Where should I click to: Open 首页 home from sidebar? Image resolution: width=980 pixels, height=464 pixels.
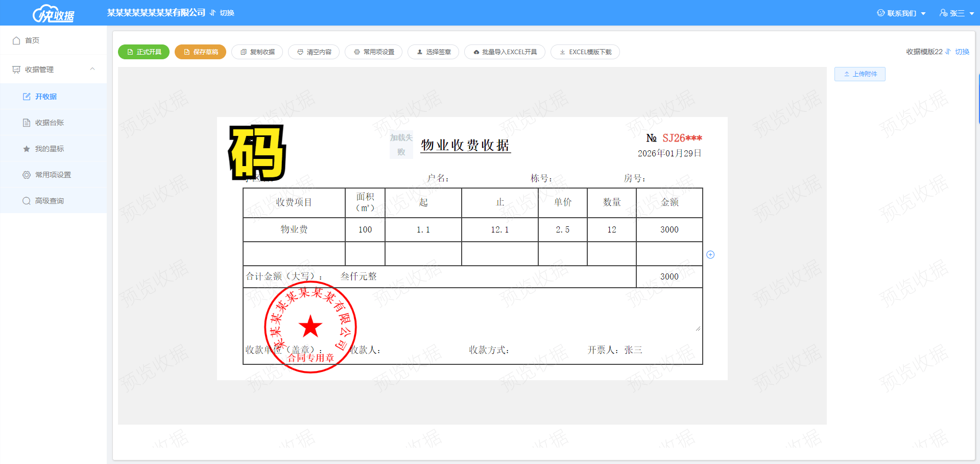tap(32, 40)
